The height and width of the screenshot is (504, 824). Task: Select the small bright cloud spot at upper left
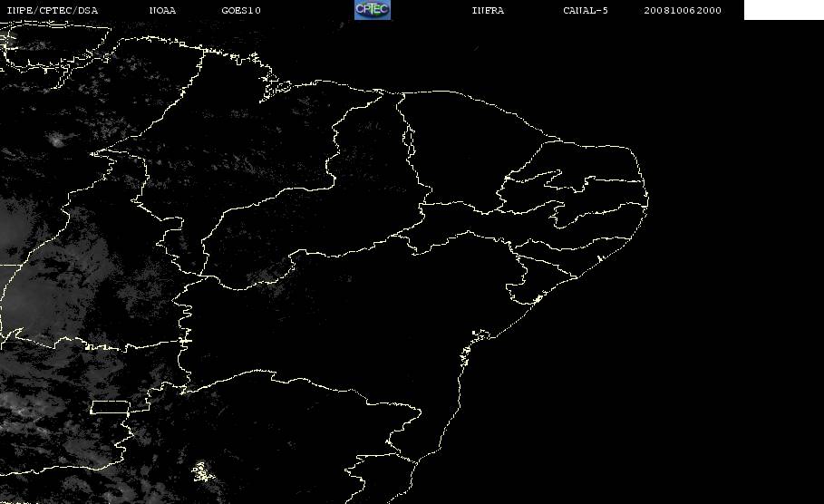(55, 140)
